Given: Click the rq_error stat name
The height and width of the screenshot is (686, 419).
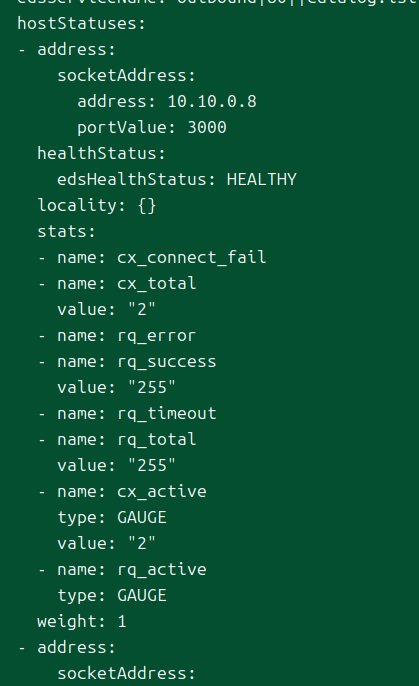Looking at the screenshot, I should pyautogui.click(x=157, y=336).
